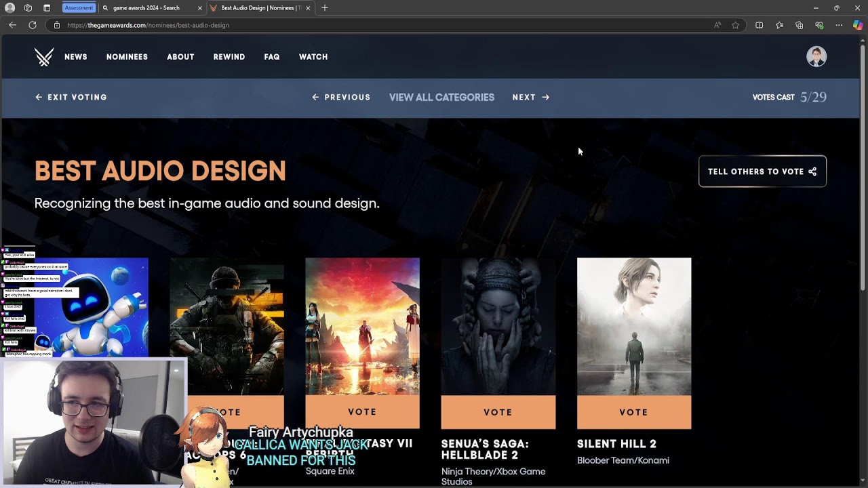Select the Senua's Saga Hellblade 2 cover image
Image resolution: width=868 pixels, height=488 pixels.
[498, 326]
